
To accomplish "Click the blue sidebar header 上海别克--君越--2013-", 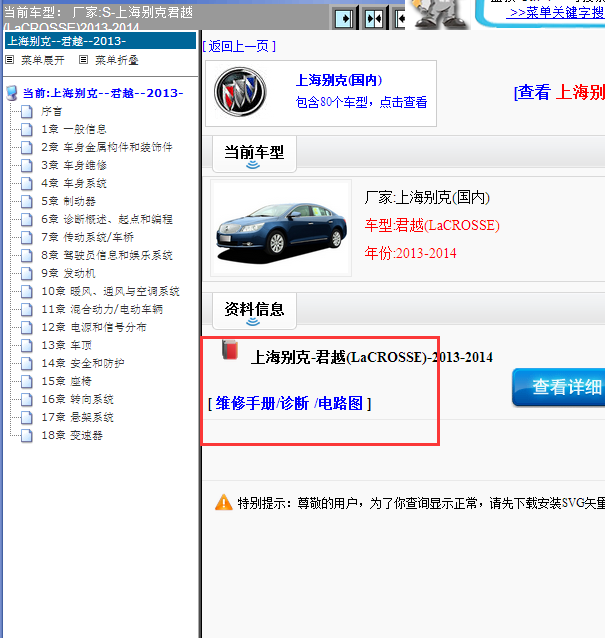I will point(100,41).
